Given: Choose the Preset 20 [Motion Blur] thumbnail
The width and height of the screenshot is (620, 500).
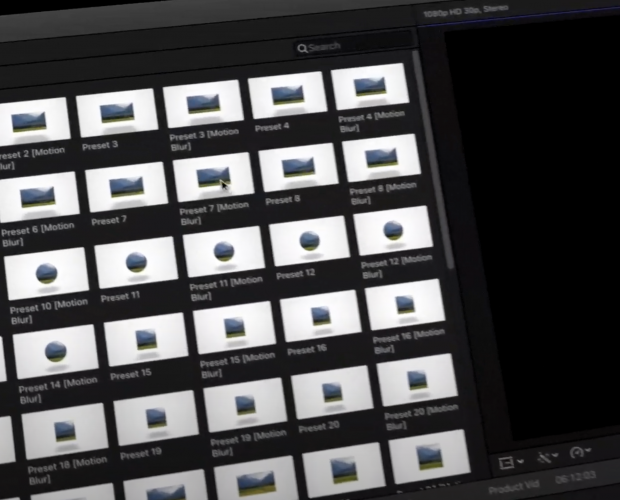Looking at the screenshot, I should click(417, 380).
